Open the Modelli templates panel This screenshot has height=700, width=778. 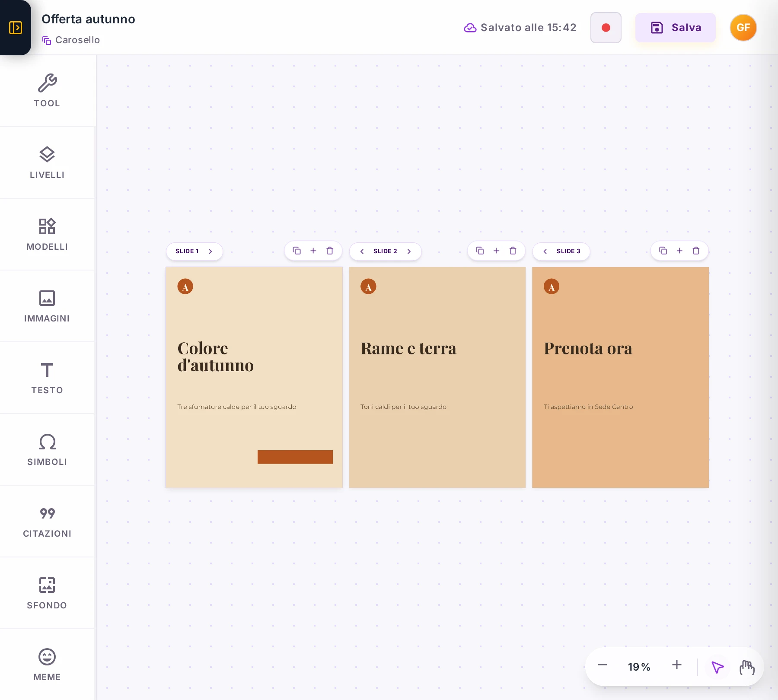click(47, 234)
